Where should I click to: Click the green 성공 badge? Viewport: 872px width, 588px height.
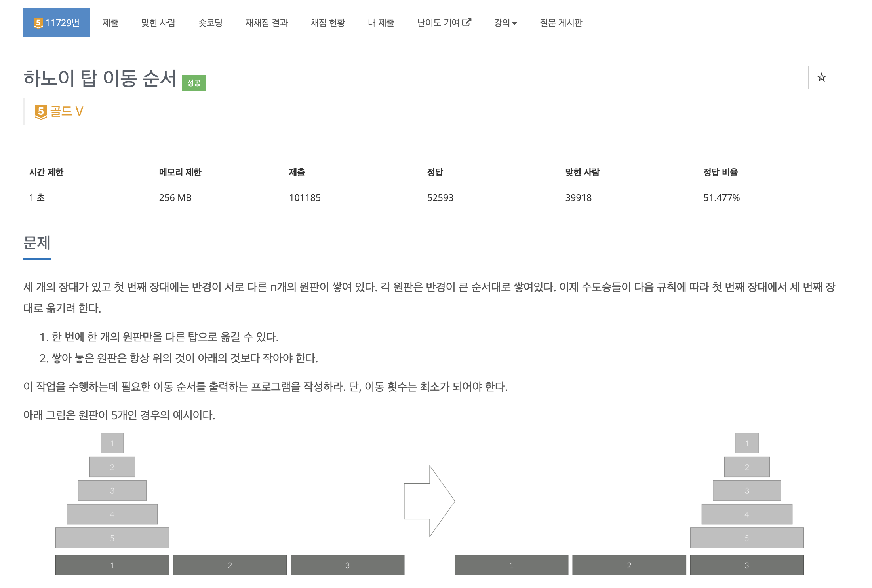[194, 83]
